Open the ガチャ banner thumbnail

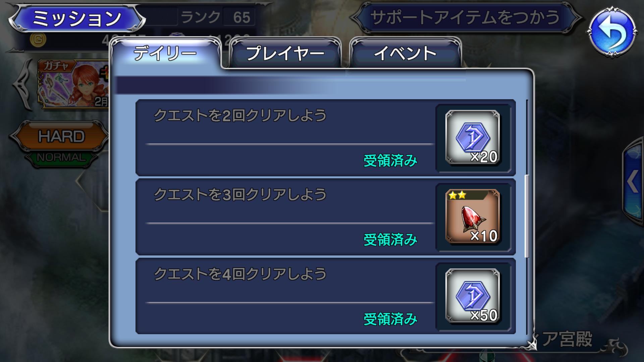point(74,84)
